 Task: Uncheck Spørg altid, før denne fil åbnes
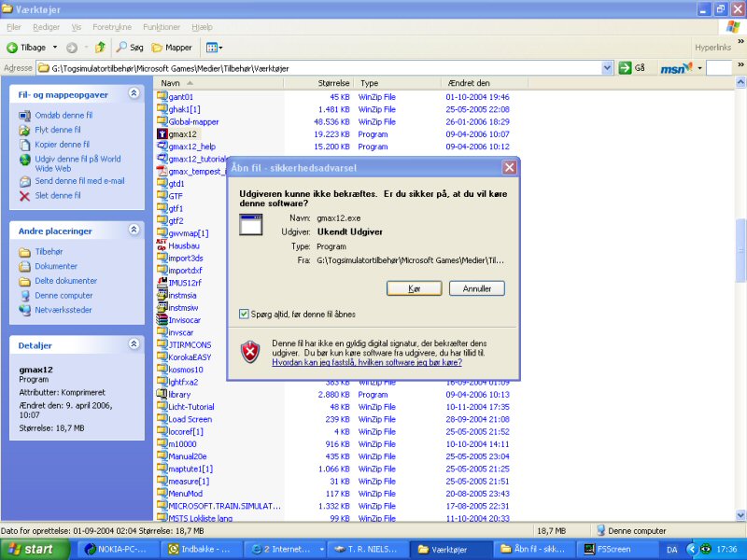pyautogui.click(x=244, y=315)
